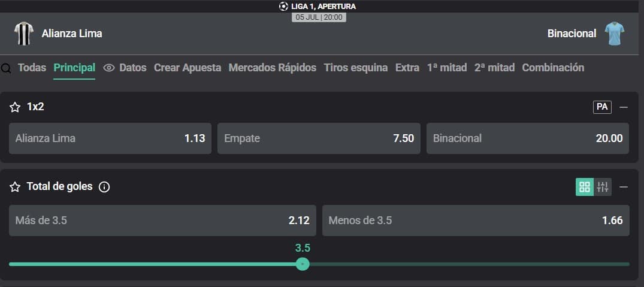The height and width of the screenshot is (287, 644).
Task: Show info for Total de goles
Action: click(104, 187)
